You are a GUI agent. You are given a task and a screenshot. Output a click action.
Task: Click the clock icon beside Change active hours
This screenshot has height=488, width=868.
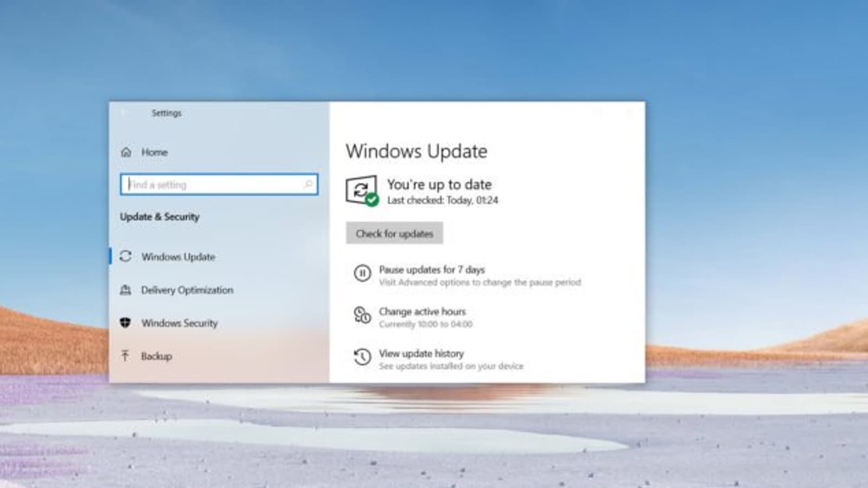tap(362, 314)
